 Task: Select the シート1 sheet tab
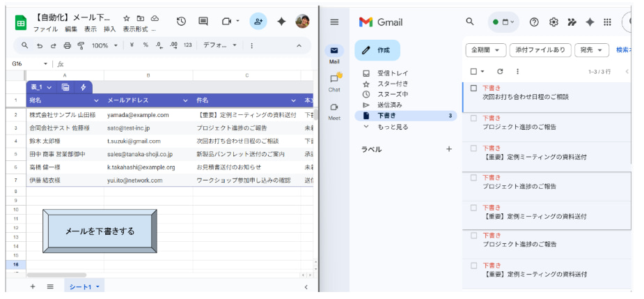[x=84, y=286]
